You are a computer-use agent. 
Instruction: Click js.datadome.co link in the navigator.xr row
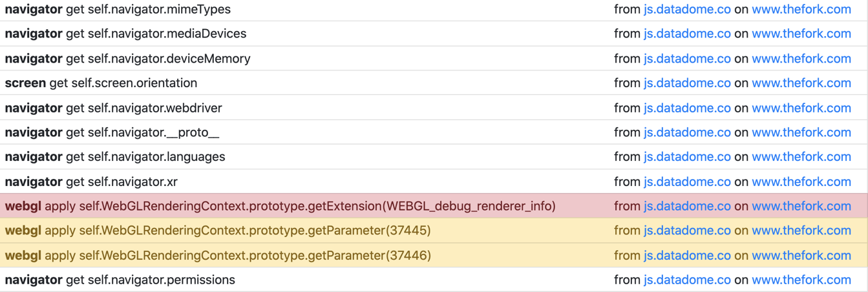tap(686, 182)
